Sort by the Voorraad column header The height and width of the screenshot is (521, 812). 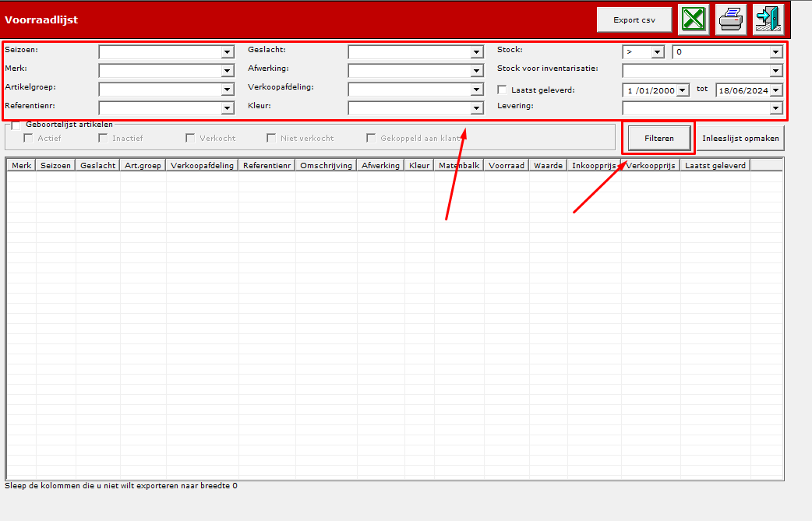point(507,166)
